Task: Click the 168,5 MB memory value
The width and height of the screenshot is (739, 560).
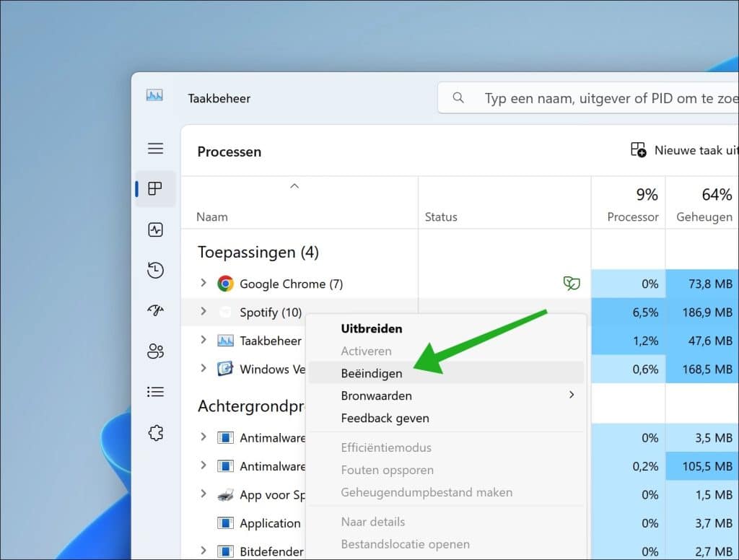Action: click(707, 369)
